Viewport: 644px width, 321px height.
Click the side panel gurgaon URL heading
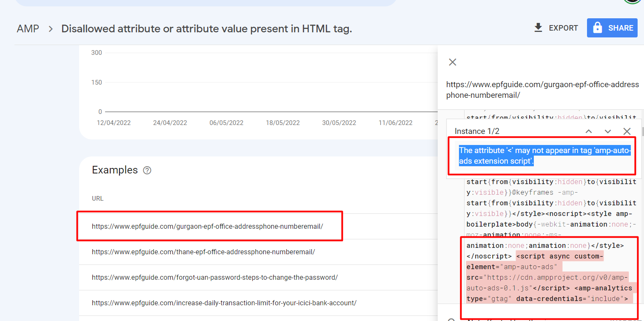pos(542,90)
